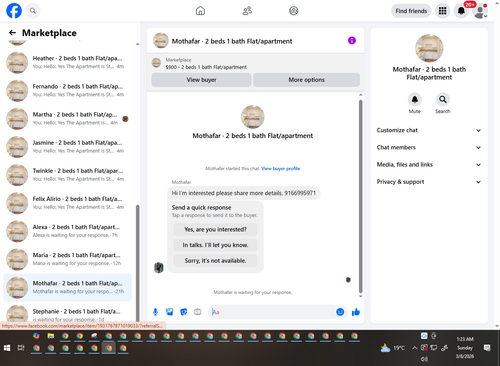Open the clock showing 1:23 AM
This screenshot has height=366, width=500.
pos(465,348)
